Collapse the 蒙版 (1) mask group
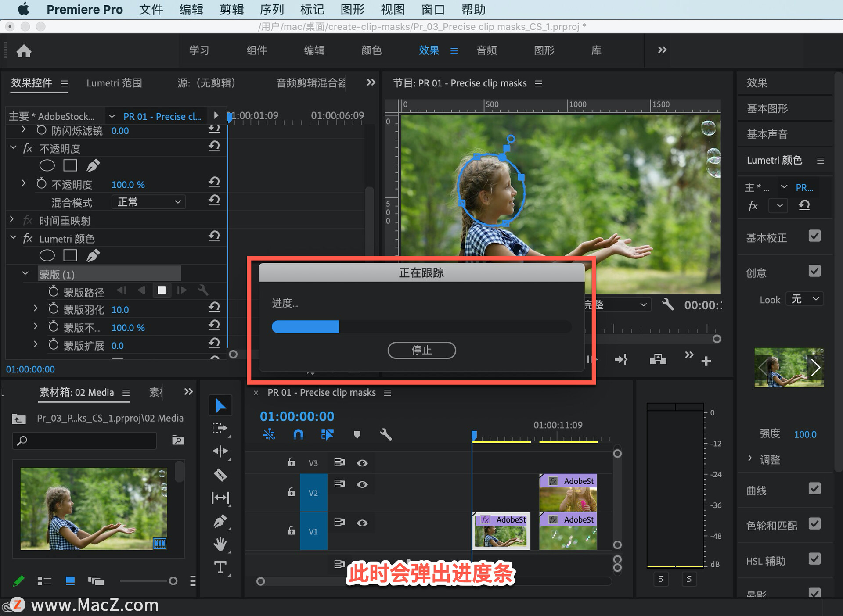This screenshot has width=843, height=616. (x=25, y=273)
